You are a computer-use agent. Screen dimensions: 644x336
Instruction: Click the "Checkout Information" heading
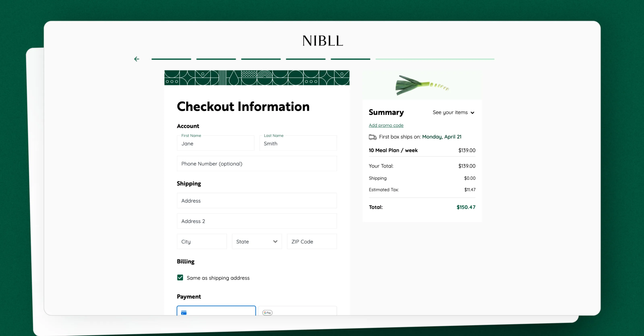[x=243, y=107]
